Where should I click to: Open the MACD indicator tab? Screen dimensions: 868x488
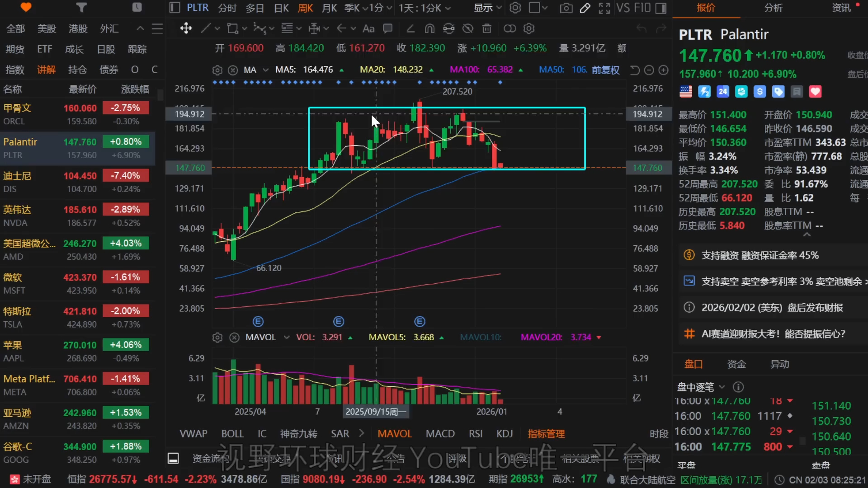[x=440, y=434]
